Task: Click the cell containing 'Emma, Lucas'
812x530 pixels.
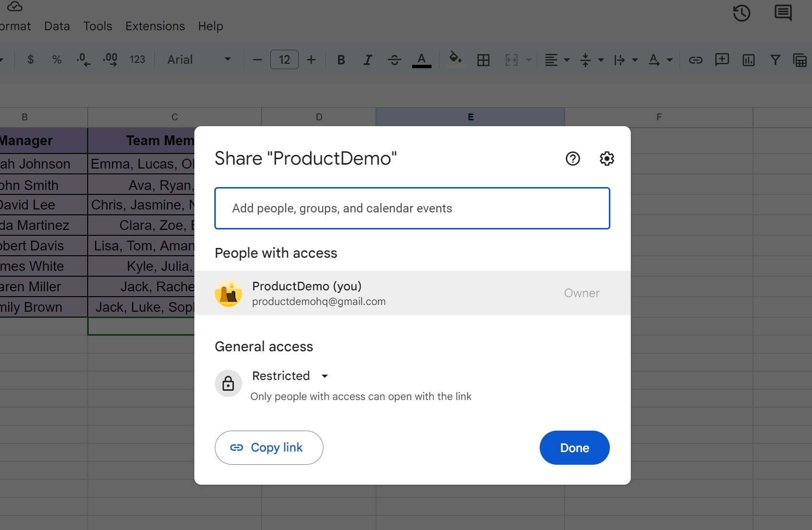Action: [x=141, y=164]
